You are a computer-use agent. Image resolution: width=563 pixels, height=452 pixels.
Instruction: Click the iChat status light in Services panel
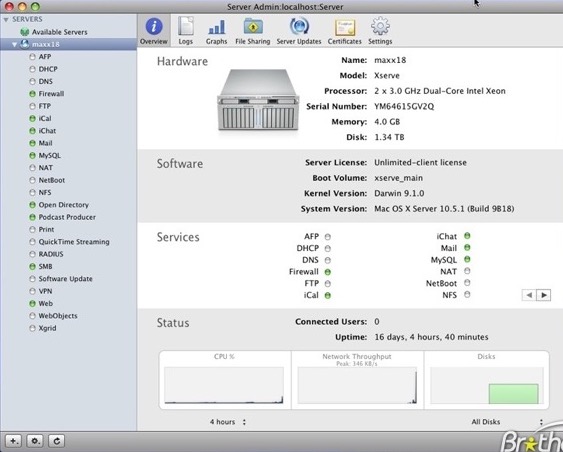coord(467,236)
